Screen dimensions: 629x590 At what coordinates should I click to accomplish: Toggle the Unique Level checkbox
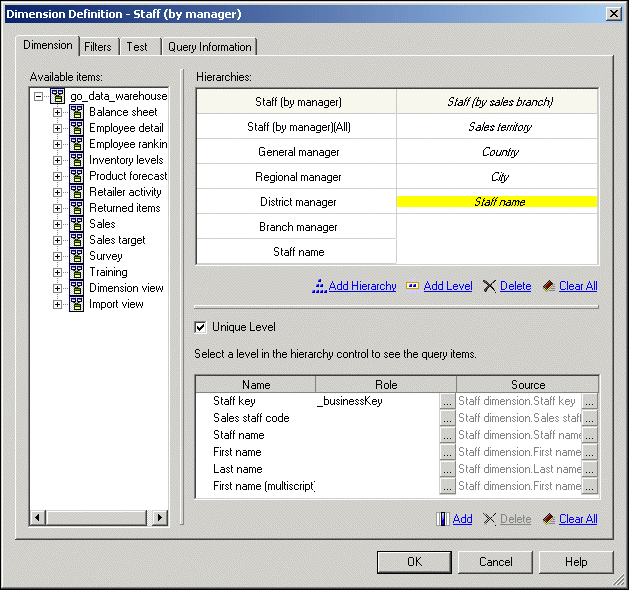(x=201, y=327)
